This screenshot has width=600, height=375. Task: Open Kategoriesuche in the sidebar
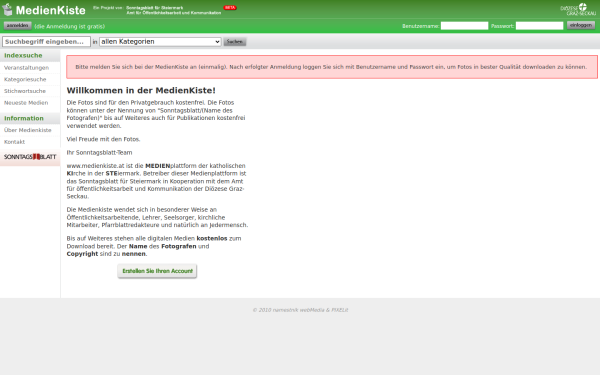click(x=25, y=79)
